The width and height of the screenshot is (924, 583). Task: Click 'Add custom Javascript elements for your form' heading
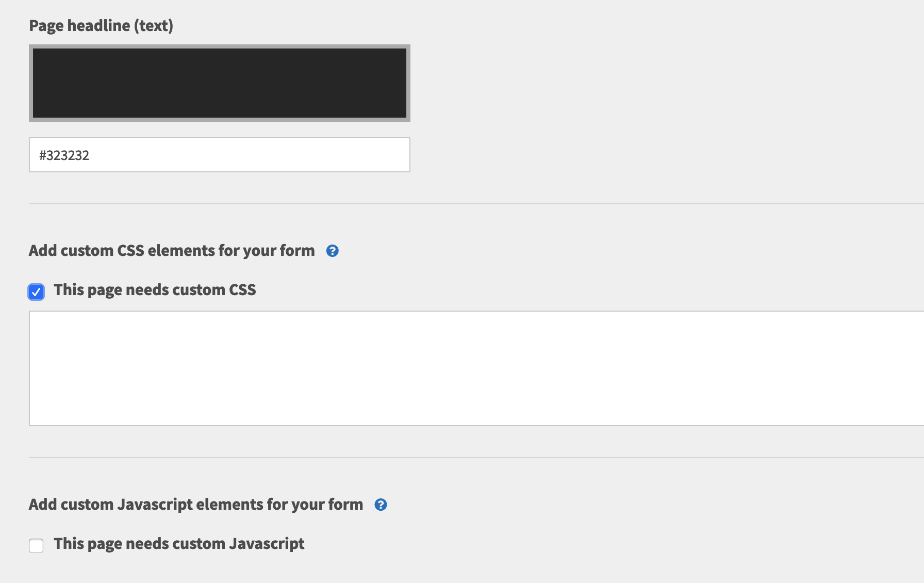(196, 505)
